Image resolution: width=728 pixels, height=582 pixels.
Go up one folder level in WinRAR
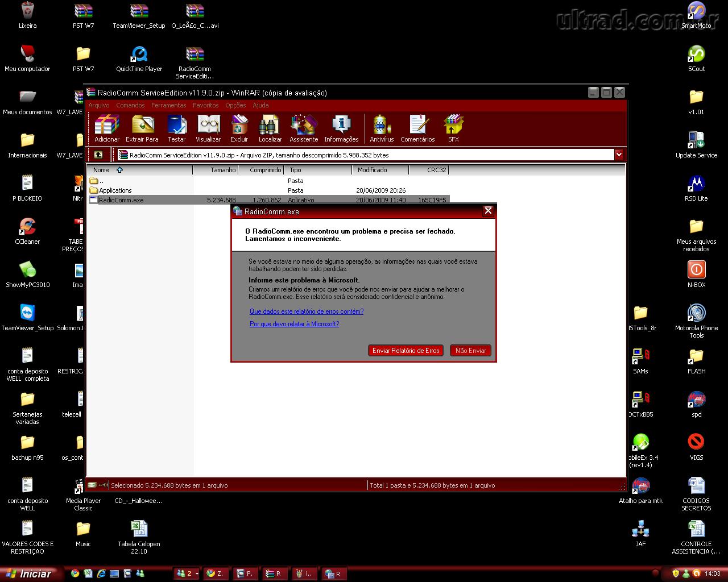point(98,155)
